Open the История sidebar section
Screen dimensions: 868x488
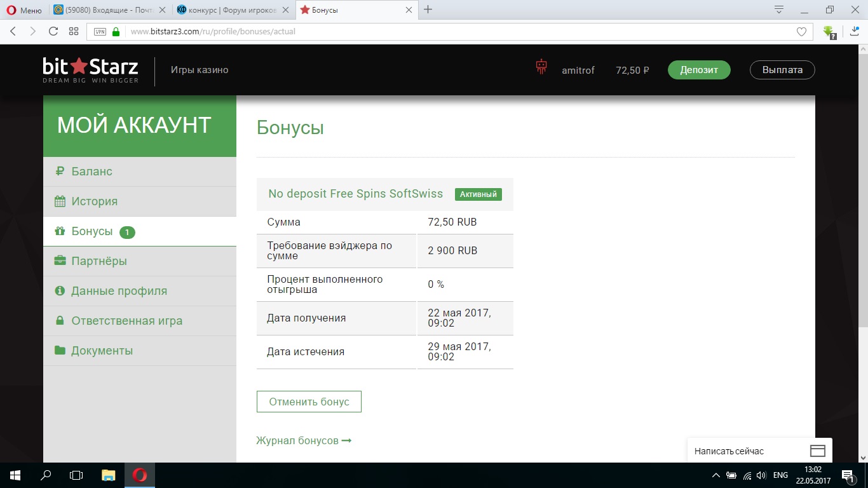tap(94, 201)
